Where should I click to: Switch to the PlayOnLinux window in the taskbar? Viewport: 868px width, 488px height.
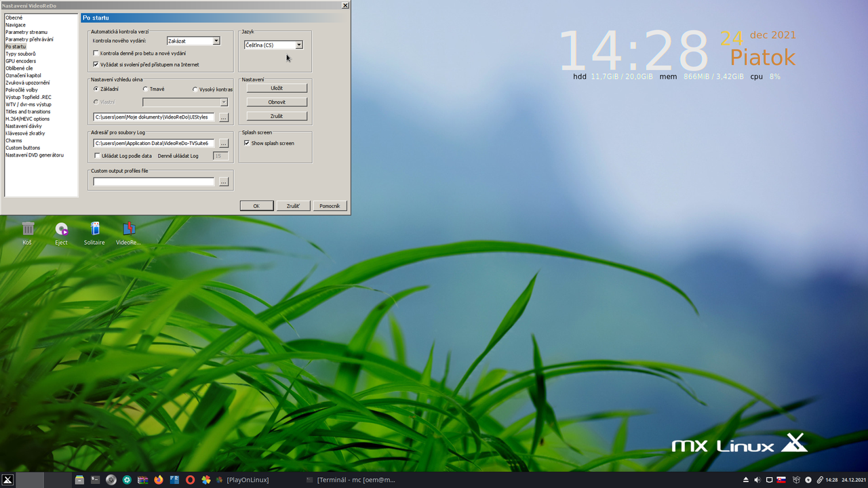pos(243,480)
